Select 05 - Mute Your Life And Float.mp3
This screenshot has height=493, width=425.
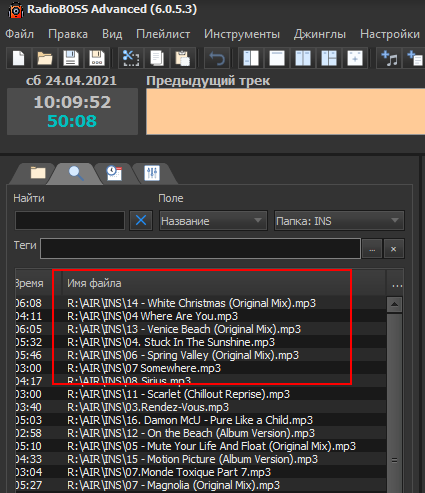(x=201, y=446)
